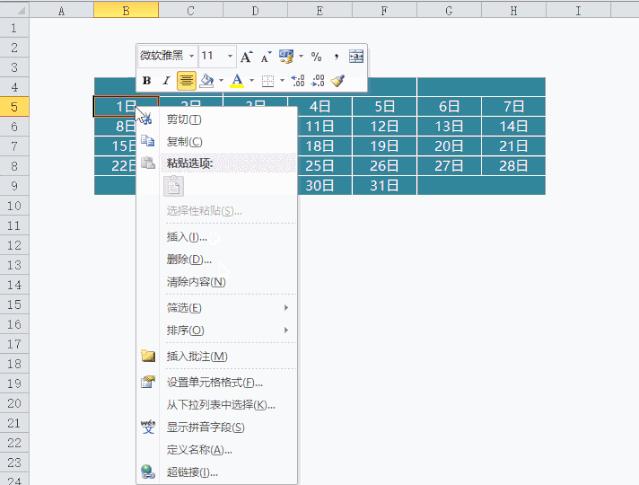This screenshot has width=639, height=485.
Task: Decrease decimal places icon
Action: (317, 81)
